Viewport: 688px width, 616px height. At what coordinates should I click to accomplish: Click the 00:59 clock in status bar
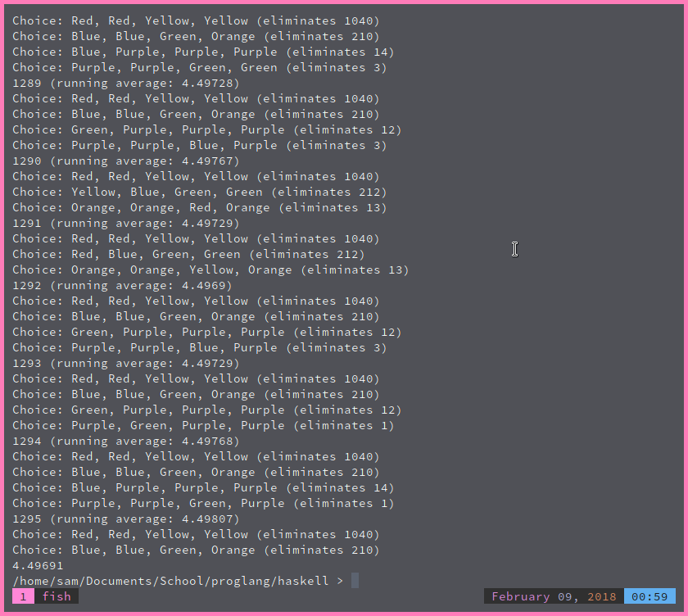(x=650, y=596)
